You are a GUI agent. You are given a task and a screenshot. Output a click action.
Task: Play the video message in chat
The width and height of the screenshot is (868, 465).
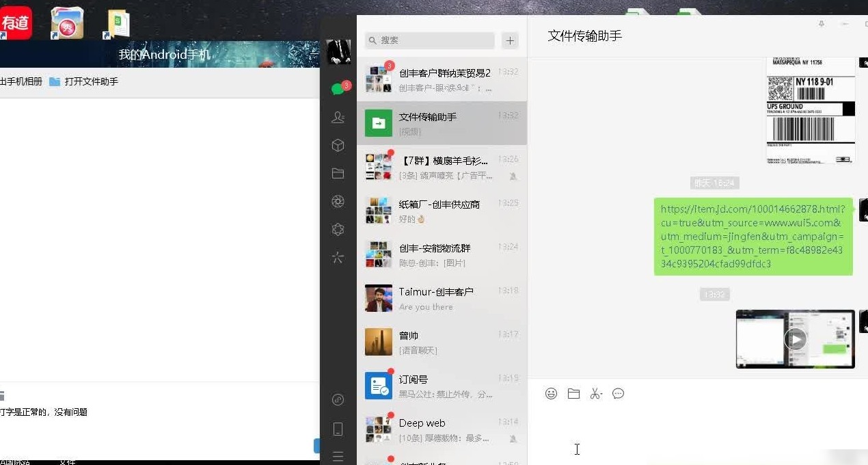pyautogui.click(x=795, y=339)
